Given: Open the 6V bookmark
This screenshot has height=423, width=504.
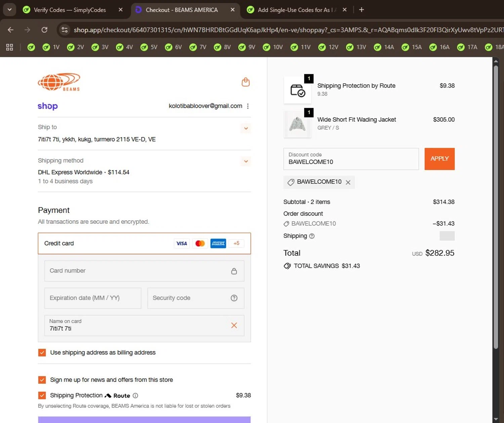Looking at the screenshot, I should 174,47.
